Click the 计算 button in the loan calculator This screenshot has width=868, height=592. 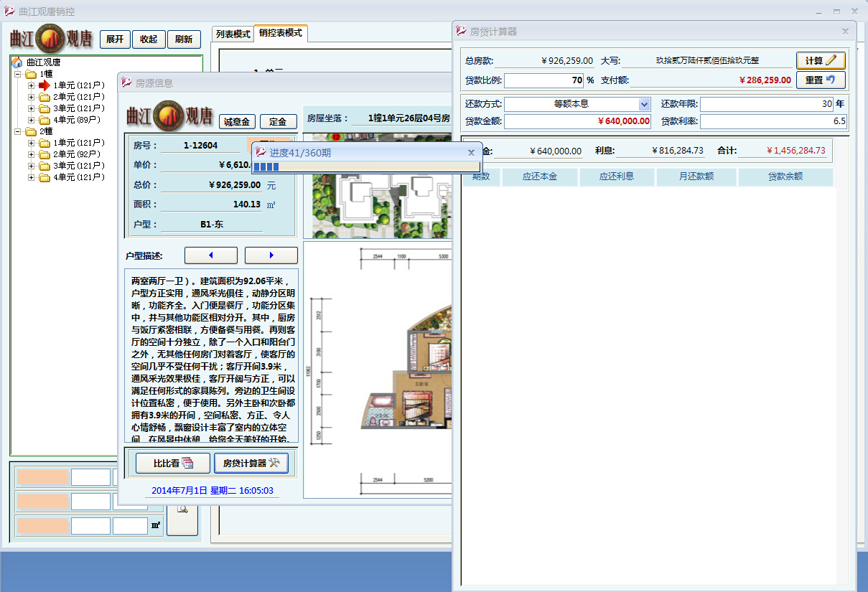tap(821, 61)
